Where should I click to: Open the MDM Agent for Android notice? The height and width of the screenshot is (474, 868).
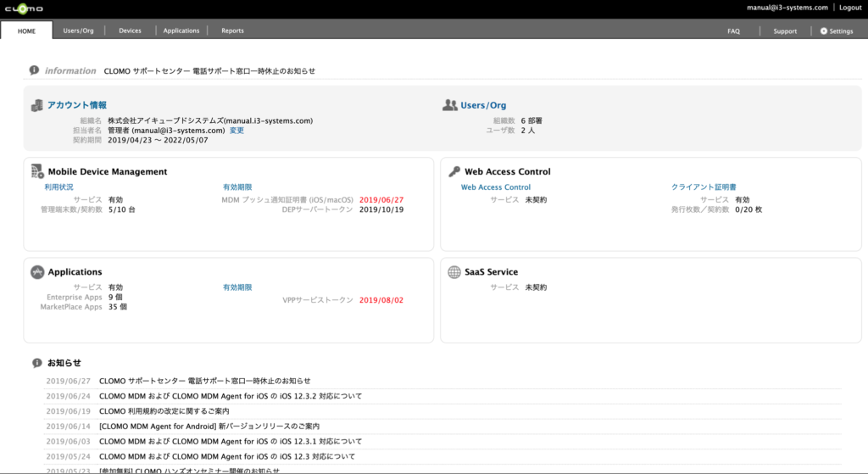click(x=209, y=426)
